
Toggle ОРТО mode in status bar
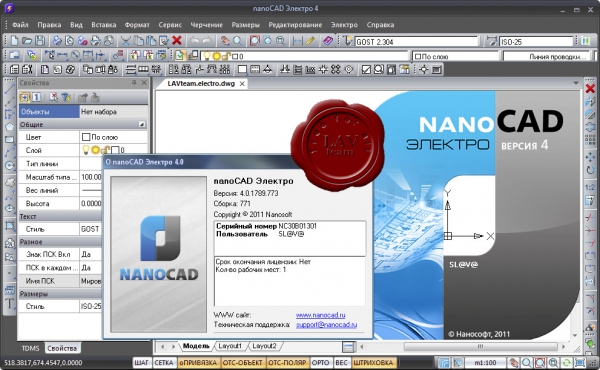pos(321,362)
